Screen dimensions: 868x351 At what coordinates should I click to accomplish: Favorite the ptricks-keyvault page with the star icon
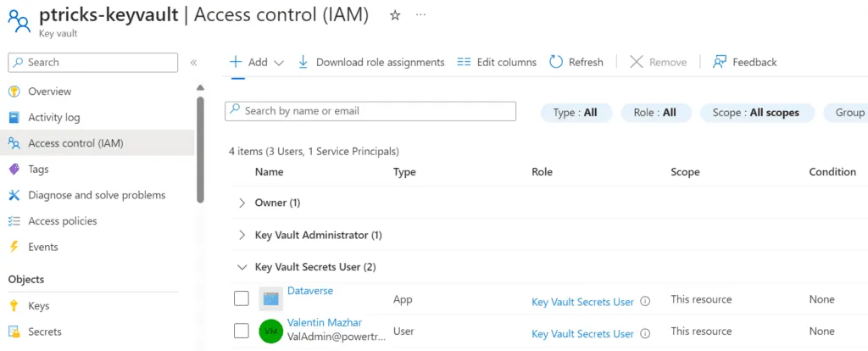[x=395, y=15]
